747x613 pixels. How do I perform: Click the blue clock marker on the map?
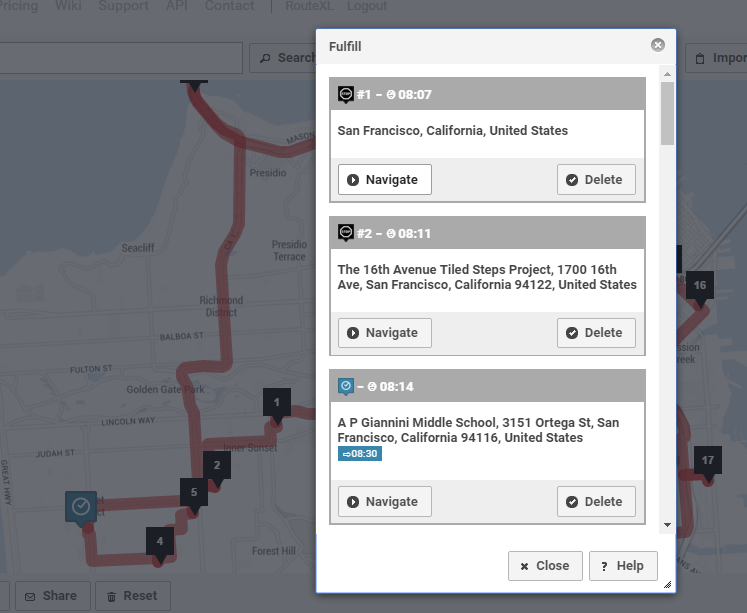click(x=81, y=508)
